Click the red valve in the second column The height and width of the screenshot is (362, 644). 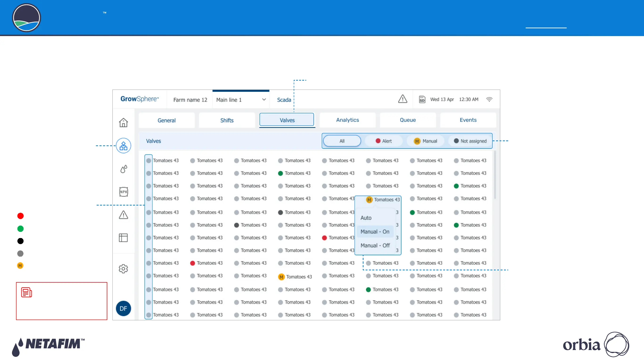tap(193, 263)
